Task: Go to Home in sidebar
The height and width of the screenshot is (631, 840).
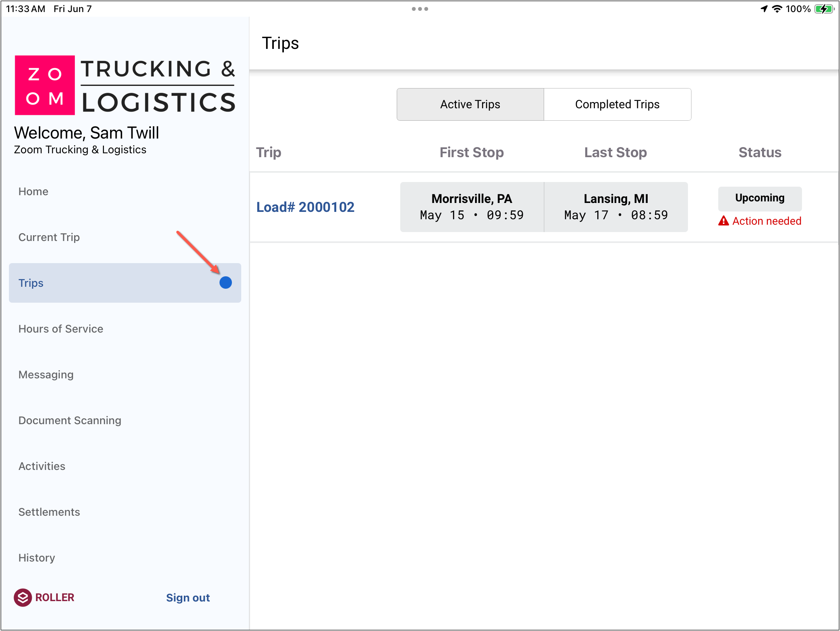Action: [33, 191]
